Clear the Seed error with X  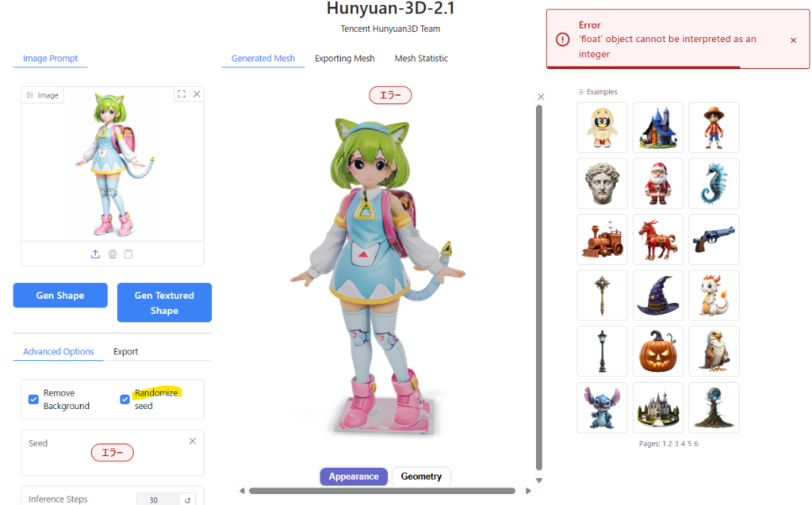[x=192, y=441]
